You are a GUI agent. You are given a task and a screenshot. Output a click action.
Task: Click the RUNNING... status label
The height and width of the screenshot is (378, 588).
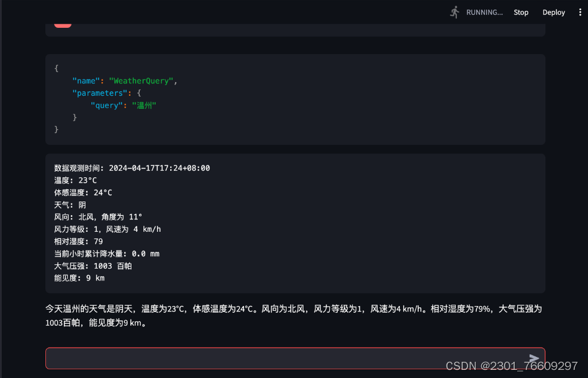pyautogui.click(x=484, y=12)
